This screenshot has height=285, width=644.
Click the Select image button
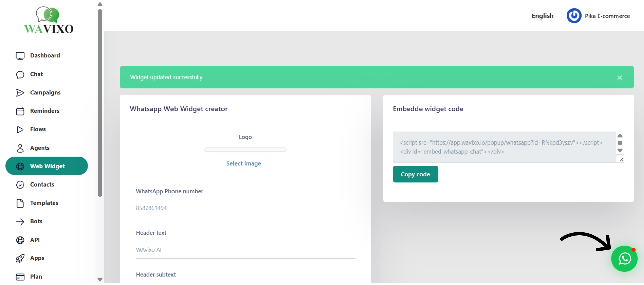point(244,164)
